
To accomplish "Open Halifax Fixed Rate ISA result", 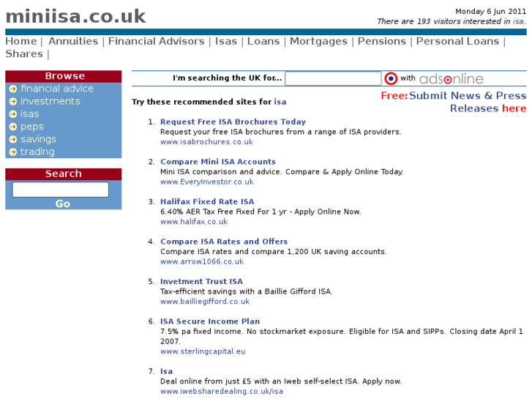I will click(x=207, y=202).
